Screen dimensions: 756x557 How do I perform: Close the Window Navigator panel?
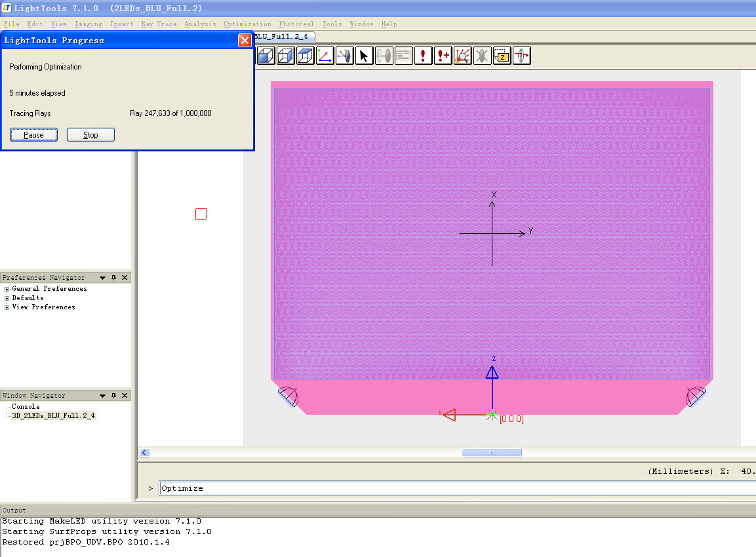[x=125, y=396]
